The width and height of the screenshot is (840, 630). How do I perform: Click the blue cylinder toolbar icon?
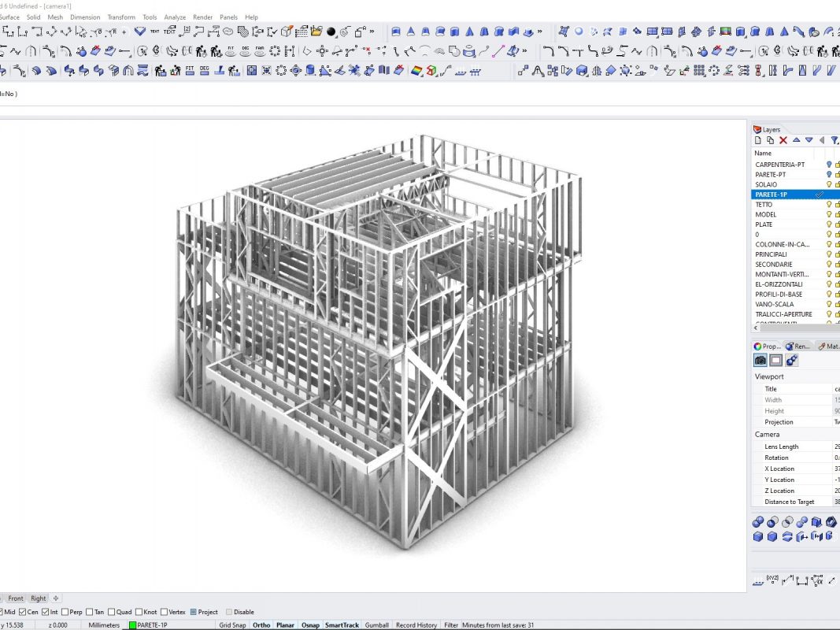tap(310, 71)
